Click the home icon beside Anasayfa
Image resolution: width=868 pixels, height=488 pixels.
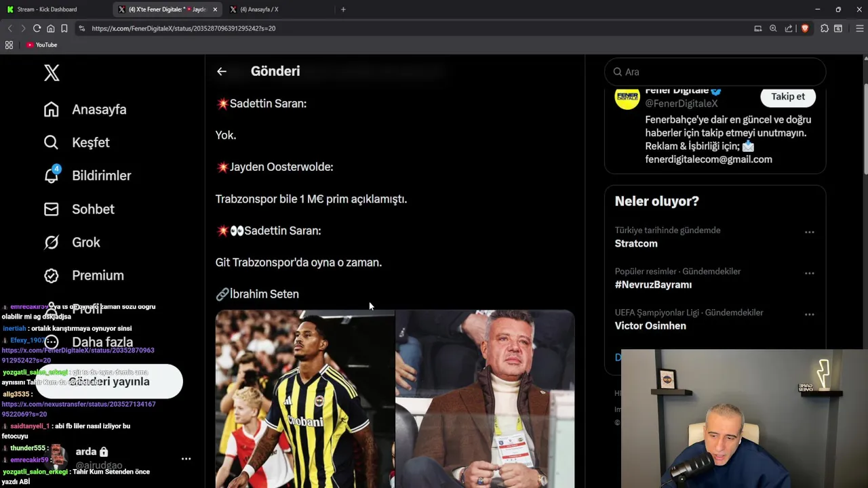click(x=52, y=109)
